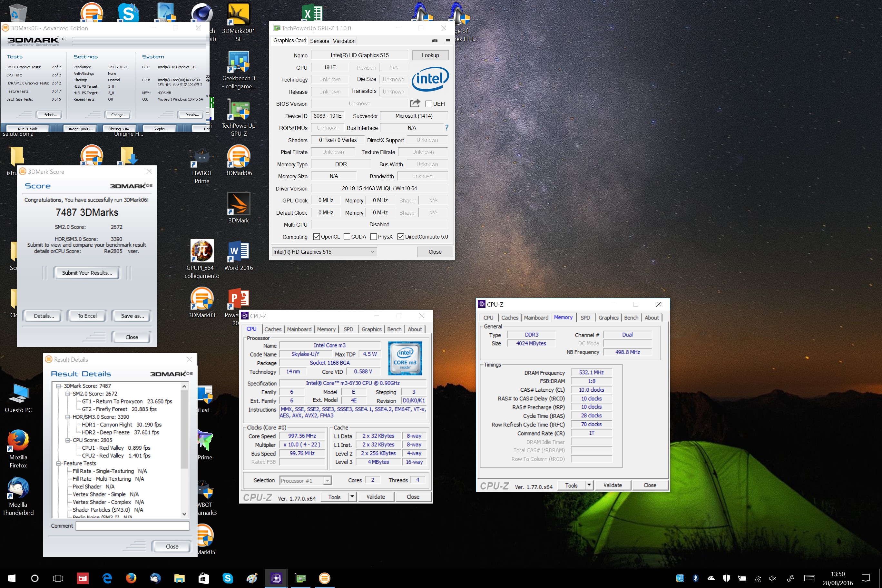Open the About tab in CPU-Z Memory window
This screenshot has width=882, height=588.
(x=652, y=317)
